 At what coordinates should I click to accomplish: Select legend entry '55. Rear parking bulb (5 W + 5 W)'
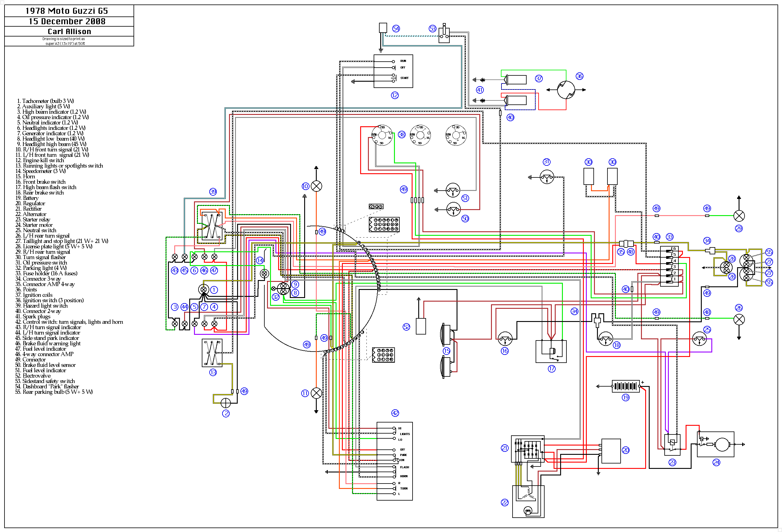coord(54,392)
